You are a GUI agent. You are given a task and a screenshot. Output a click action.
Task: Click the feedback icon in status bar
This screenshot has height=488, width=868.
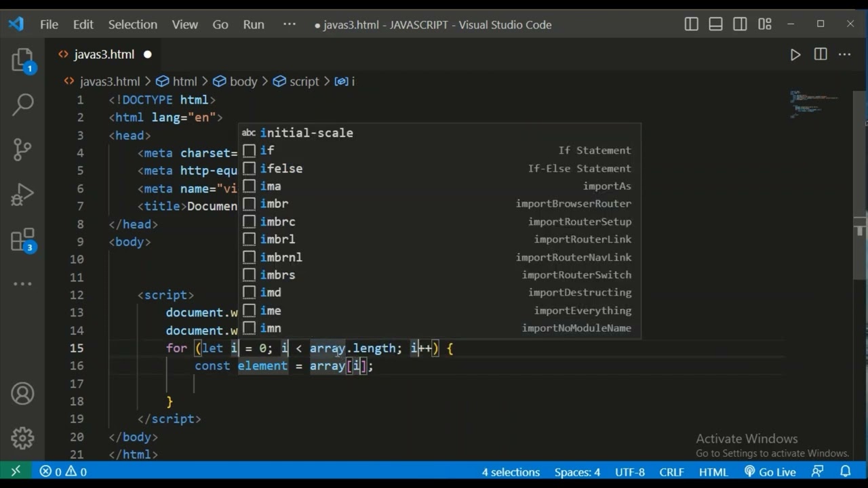[818, 472]
